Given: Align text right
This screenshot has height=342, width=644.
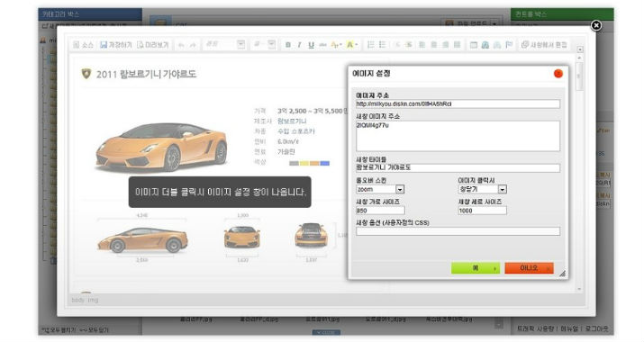Looking at the screenshot, I should (445, 45).
